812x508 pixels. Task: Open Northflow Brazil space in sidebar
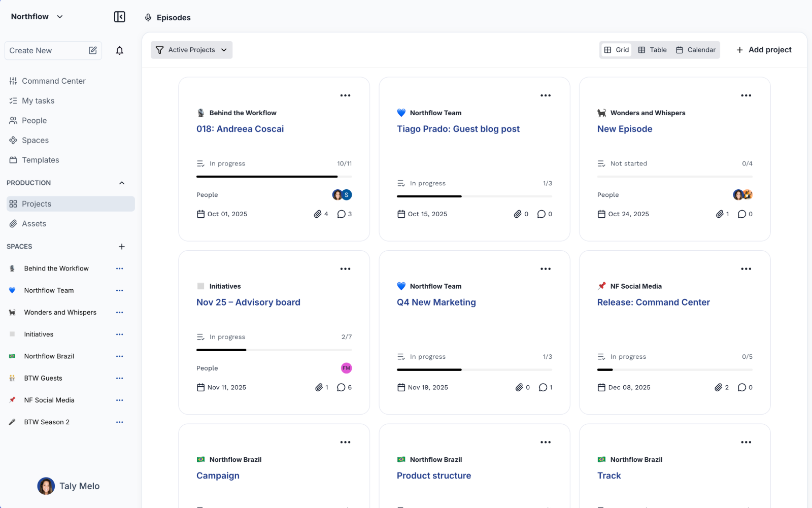click(49, 356)
